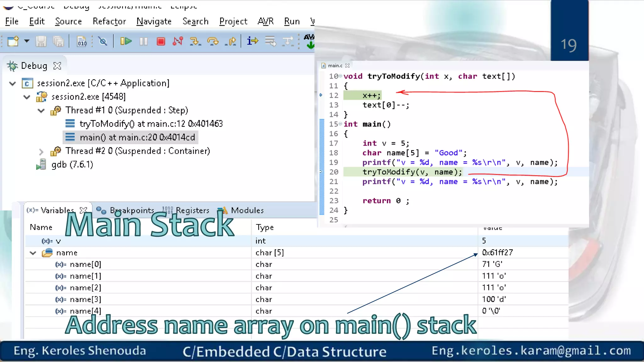Collapse the Thread #1 tree node
This screenshot has width=644, height=362.
coord(41,111)
